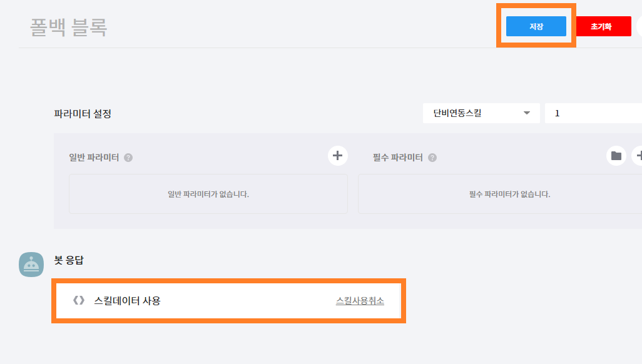Image resolution: width=642 pixels, height=364 pixels.
Task: Click the dropdown arrow beside 단비연동스킬
Action: [x=527, y=113]
